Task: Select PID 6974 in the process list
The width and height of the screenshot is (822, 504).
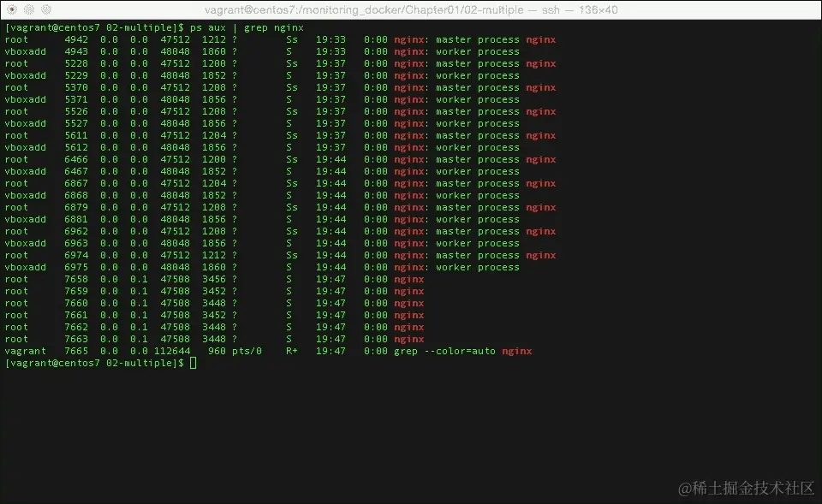Action: 76,256
